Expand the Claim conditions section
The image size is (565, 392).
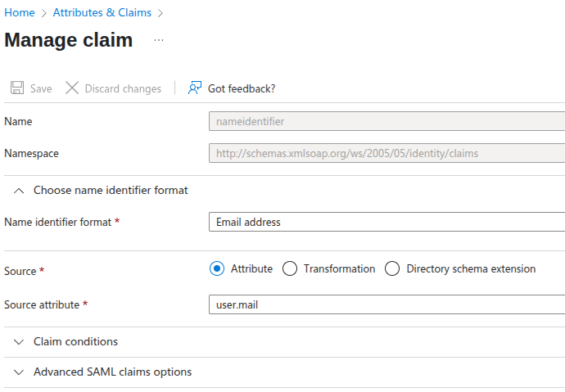point(75,342)
